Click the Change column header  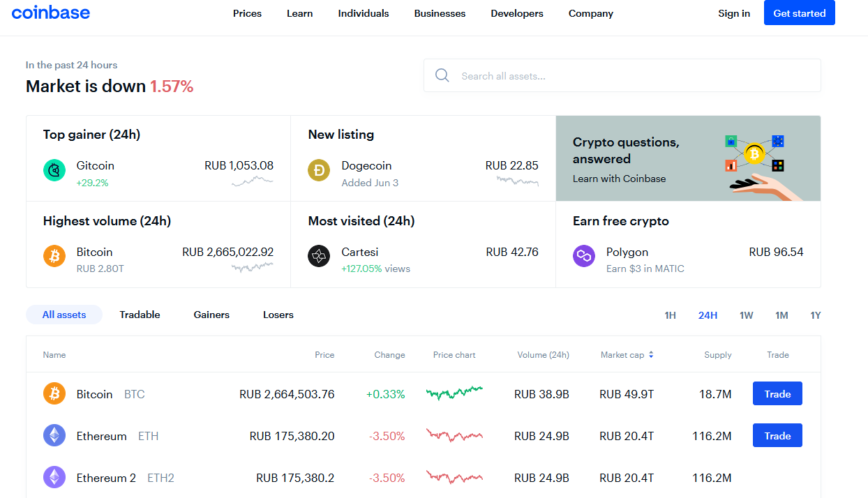[389, 355]
